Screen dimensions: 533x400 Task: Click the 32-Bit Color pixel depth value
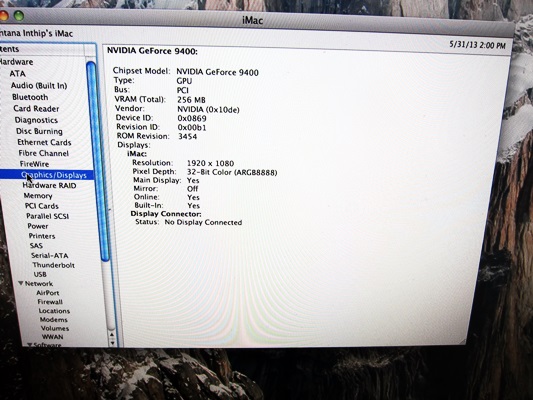[232, 172]
